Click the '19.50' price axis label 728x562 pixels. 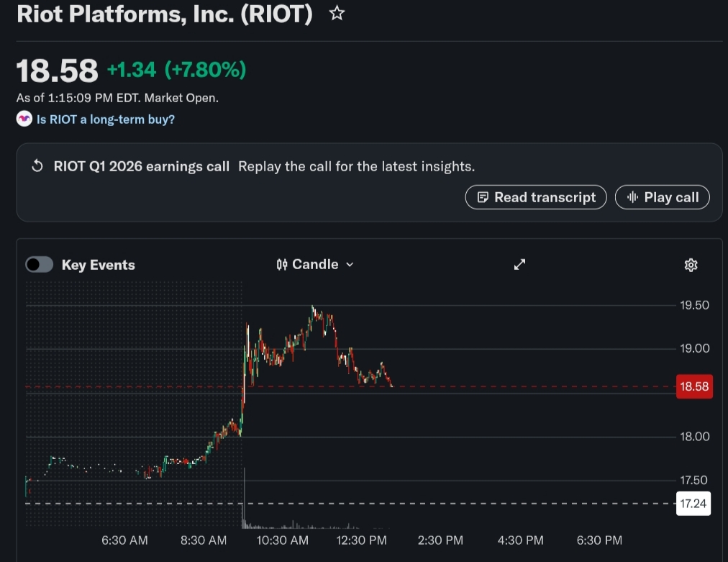tap(695, 305)
